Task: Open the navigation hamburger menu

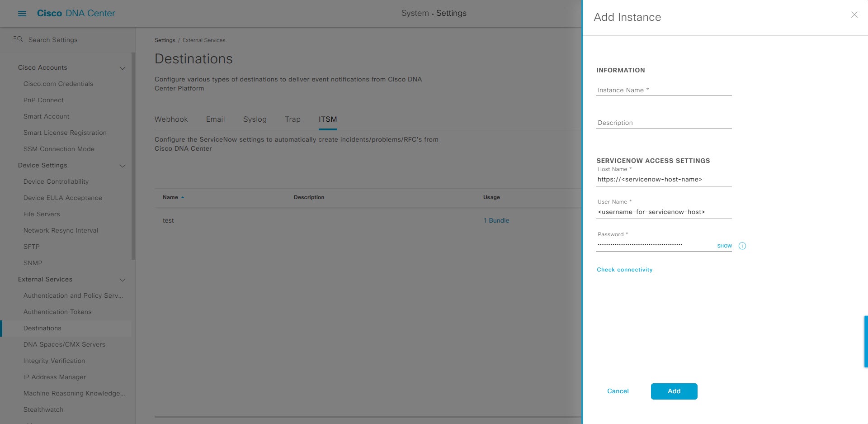Action: [x=22, y=13]
